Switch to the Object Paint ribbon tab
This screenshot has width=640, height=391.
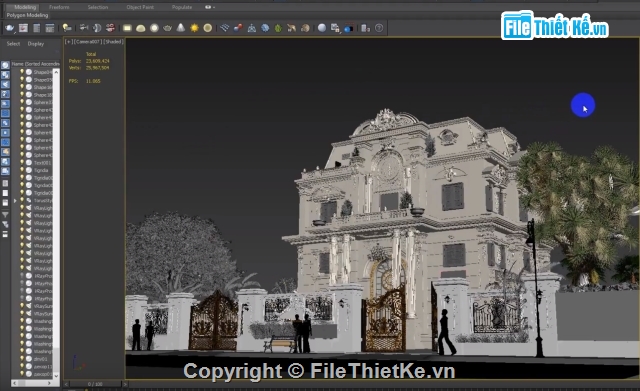(x=140, y=7)
